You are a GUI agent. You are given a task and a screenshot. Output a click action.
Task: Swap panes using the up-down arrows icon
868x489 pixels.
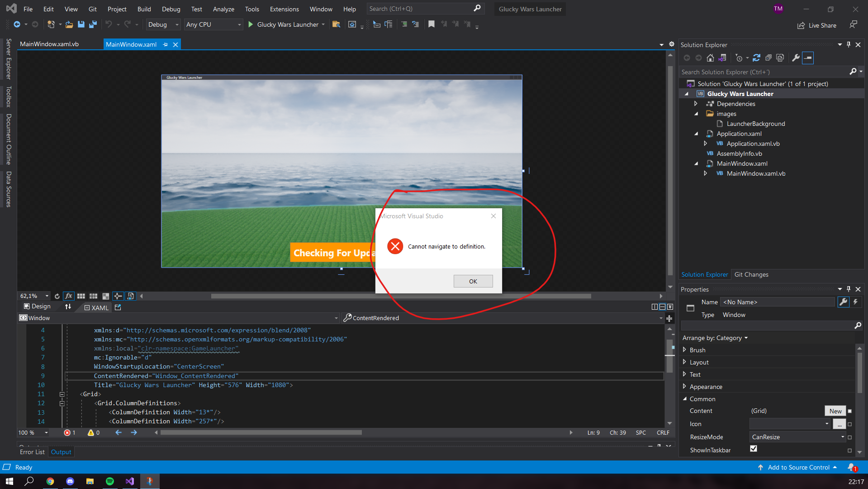tap(68, 307)
